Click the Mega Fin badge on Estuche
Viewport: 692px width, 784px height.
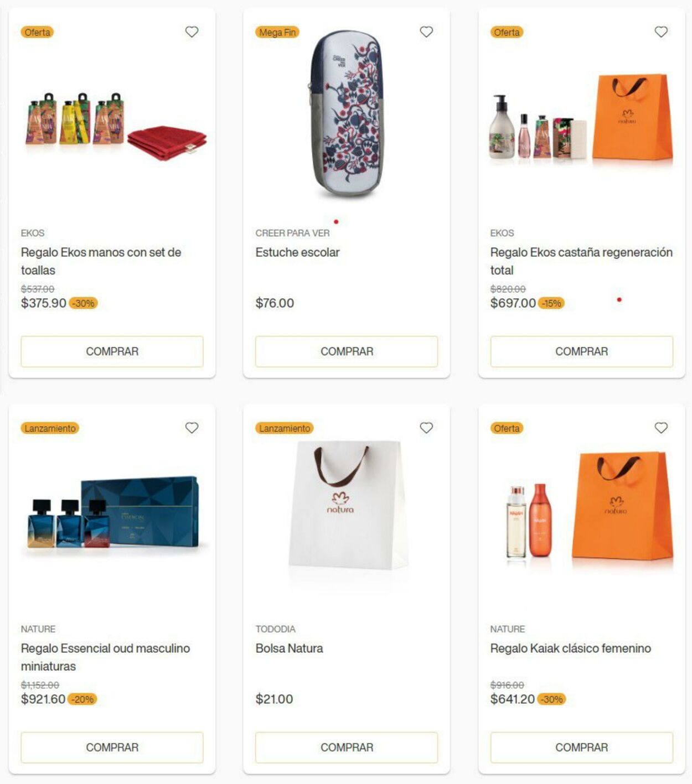click(x=277, y=32)
